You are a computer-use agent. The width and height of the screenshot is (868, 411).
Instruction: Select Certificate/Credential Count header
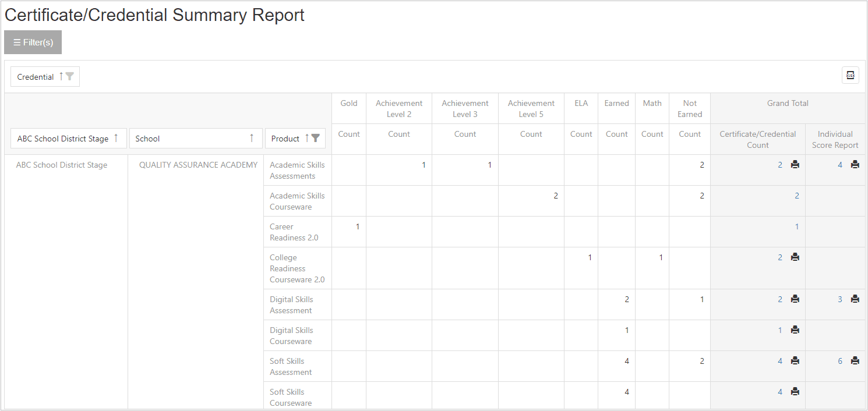[758, 139]
